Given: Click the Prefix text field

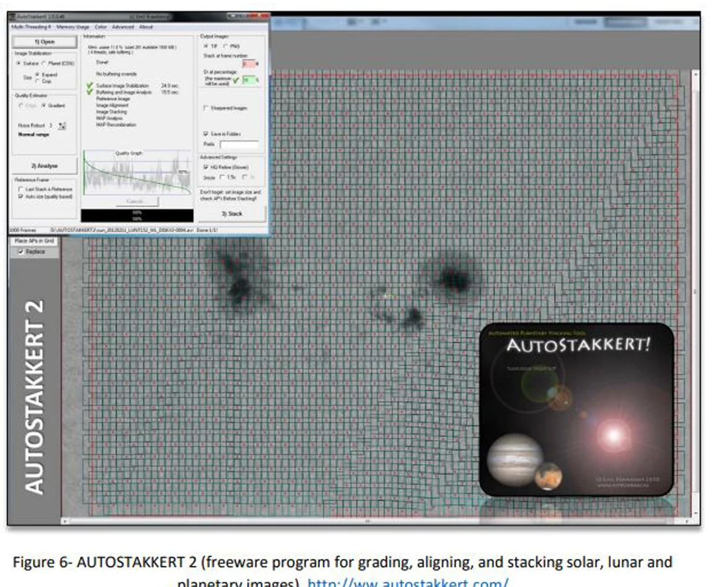Looking at the screenshot, I should click(239, 144).
